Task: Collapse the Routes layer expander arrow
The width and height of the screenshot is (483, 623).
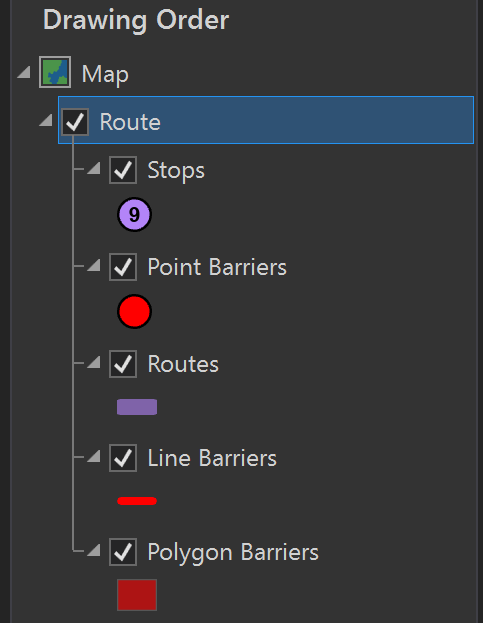Action: (x=94, y=362)
